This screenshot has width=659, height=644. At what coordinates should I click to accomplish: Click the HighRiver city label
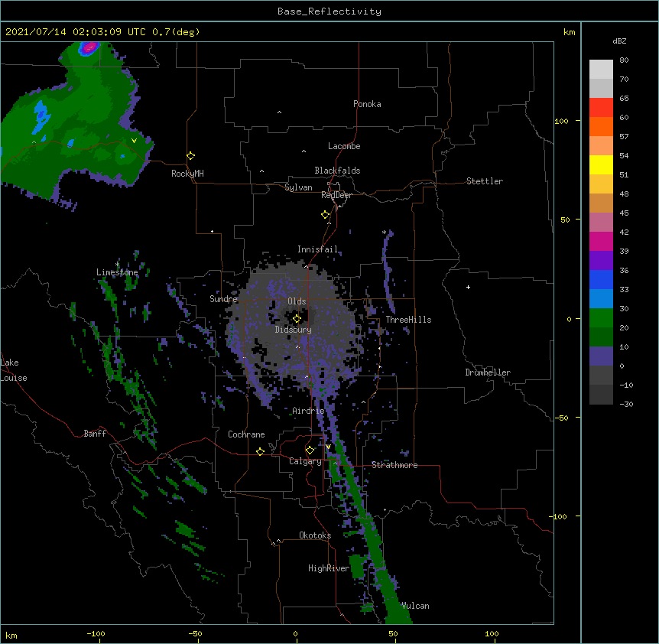pyautogui.click(x=329, y=568)
